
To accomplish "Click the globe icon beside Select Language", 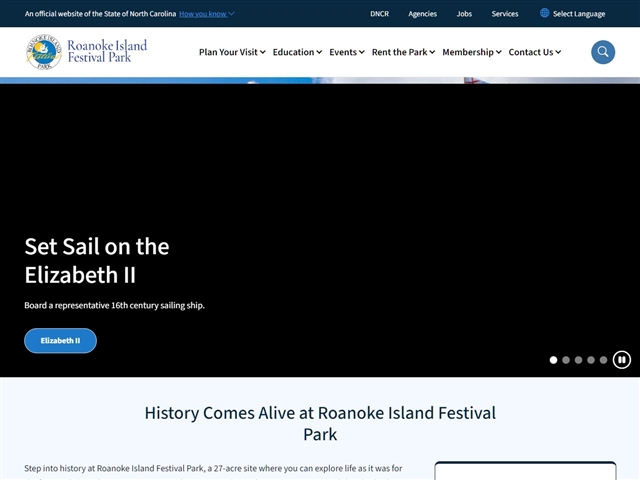I will tap(544, 13).
